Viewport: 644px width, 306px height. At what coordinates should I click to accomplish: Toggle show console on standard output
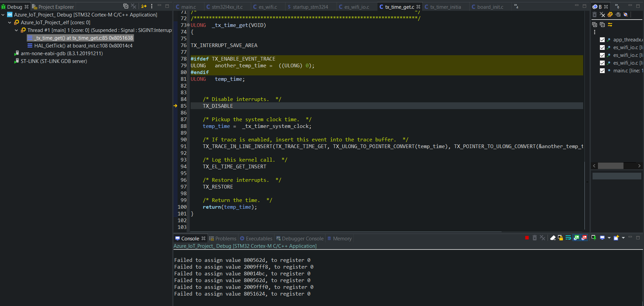(x=576, y=238)
